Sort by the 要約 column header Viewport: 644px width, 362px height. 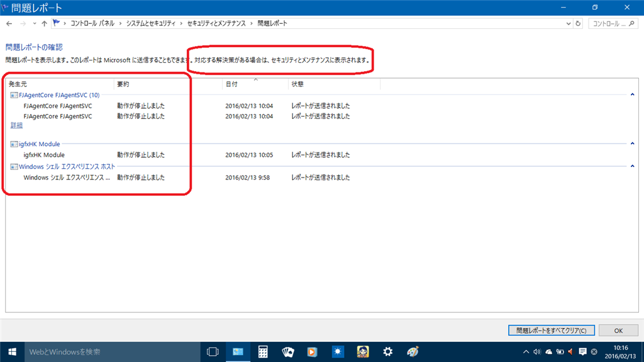(x=168, y=84)
